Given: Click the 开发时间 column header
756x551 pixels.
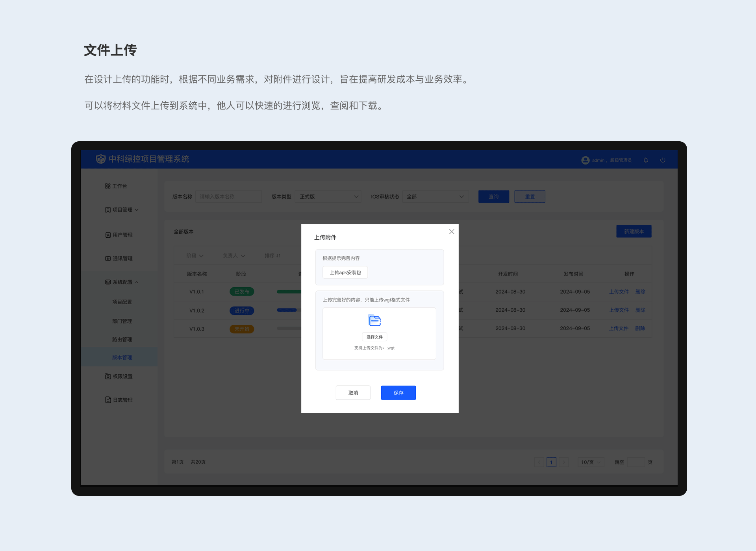Looking at the screenshot, I should [508, 274].
